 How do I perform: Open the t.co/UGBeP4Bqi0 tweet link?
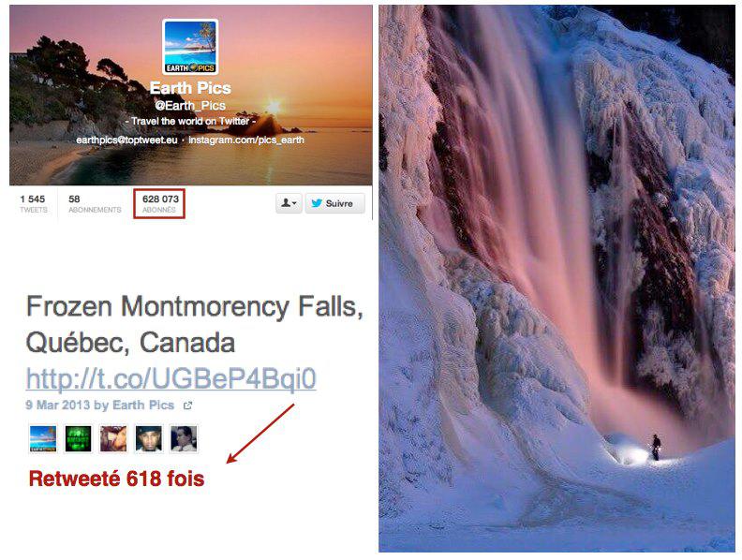pos(171,378)
